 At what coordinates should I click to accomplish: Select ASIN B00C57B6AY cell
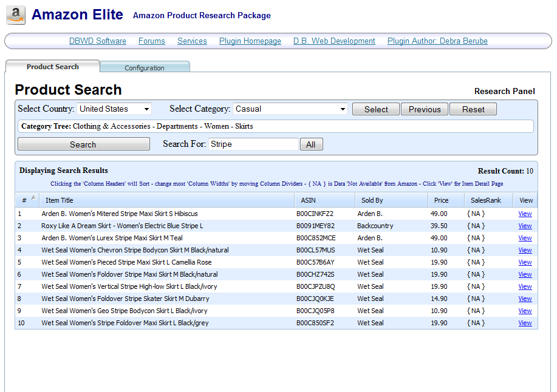[315, 262]
